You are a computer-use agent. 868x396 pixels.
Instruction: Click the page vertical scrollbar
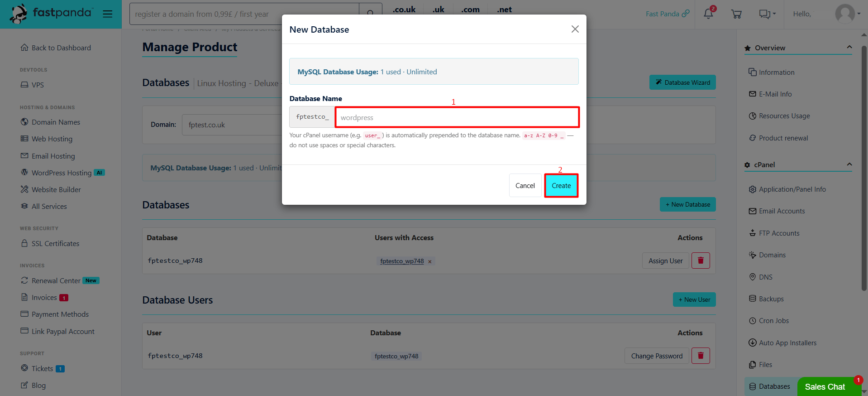tap(864, 168)
